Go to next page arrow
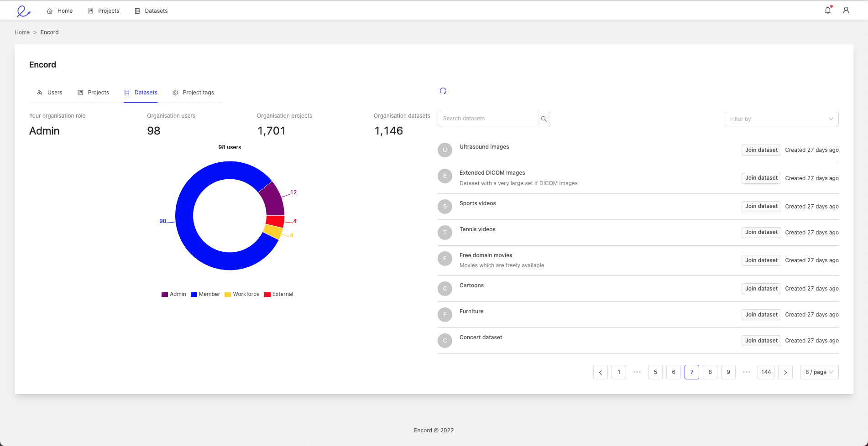This screenshot has width=868, height=446. click(785, 372)
